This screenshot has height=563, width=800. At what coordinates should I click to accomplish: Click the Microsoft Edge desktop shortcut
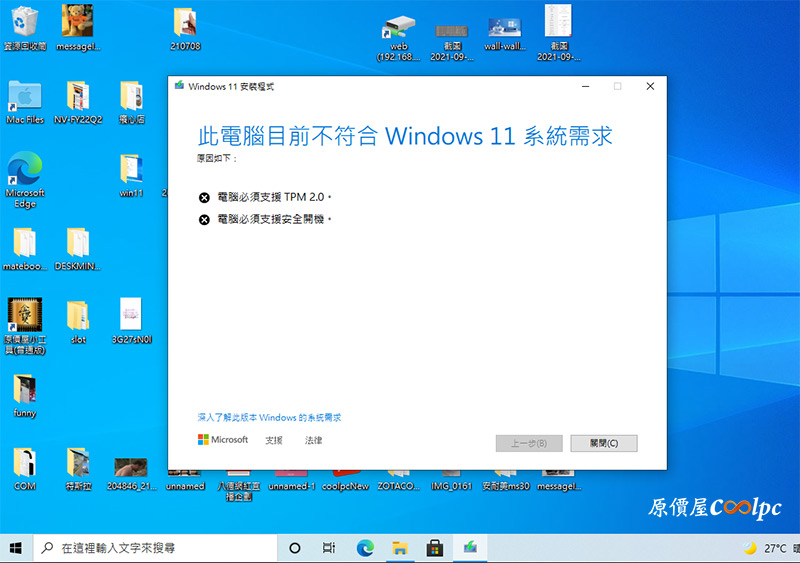(24, 179)
